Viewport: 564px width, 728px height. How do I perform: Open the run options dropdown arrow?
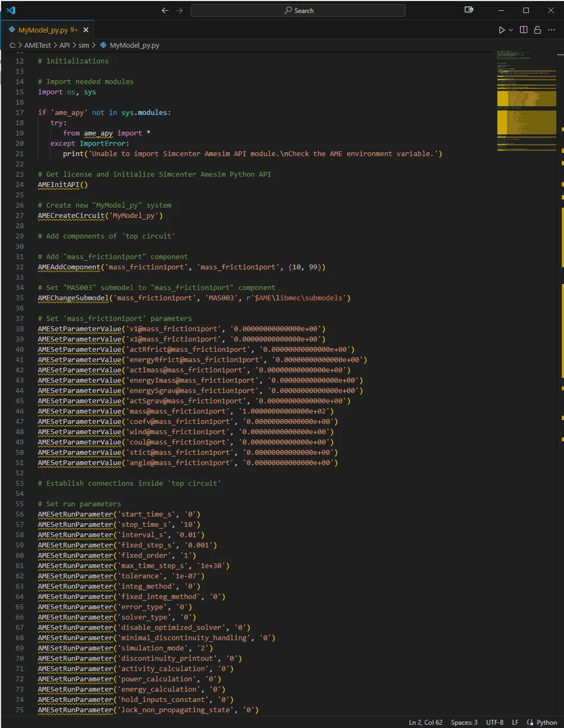click(511, 30)
